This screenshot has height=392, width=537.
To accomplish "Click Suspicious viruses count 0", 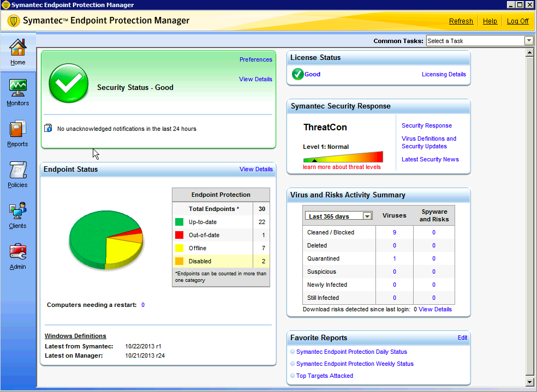I will pyautogui.click(x=395, y=272).
